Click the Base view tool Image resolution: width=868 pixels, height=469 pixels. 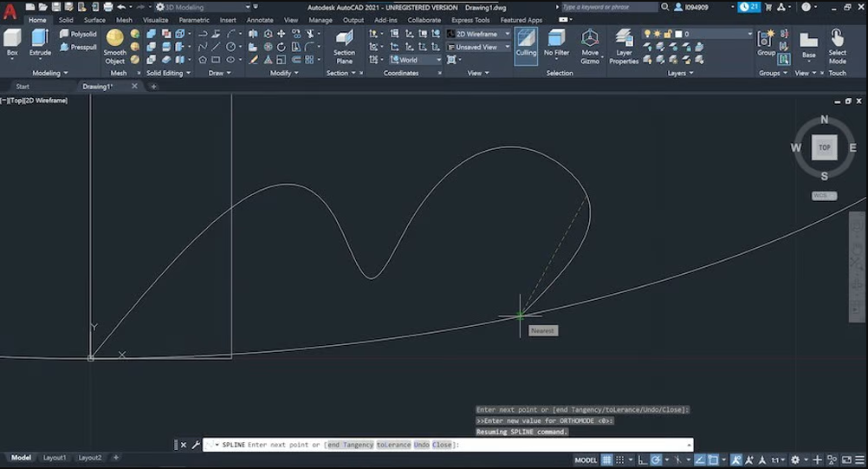click(809, 44)
